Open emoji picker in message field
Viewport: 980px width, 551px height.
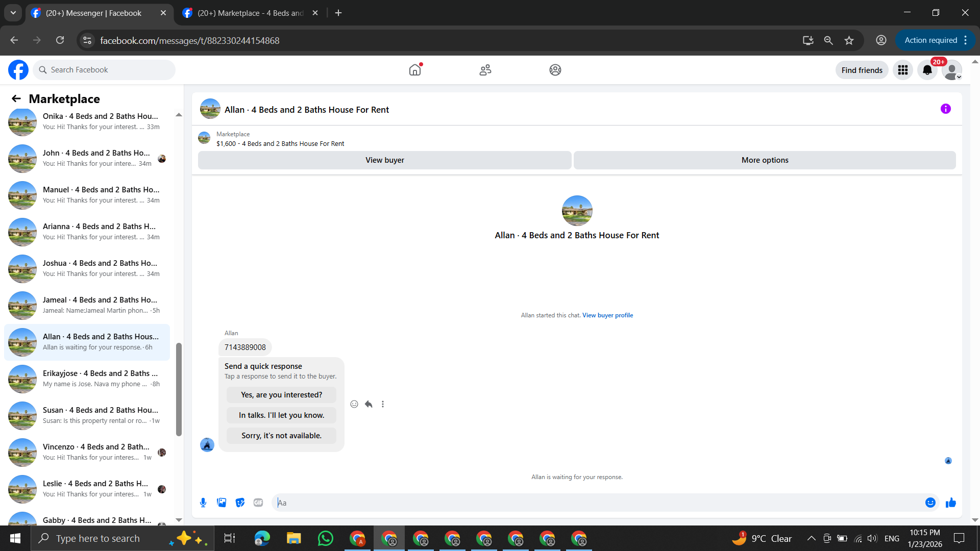930,503
